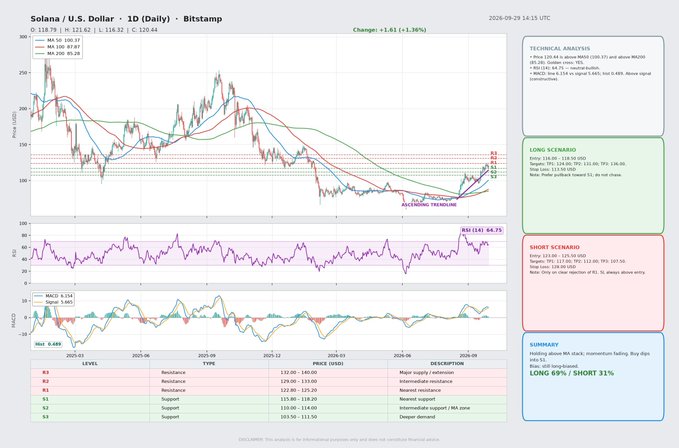Click the "Solana / U.S. Dollar" chart title
This screenshot has height=448, width=679.
72,19
